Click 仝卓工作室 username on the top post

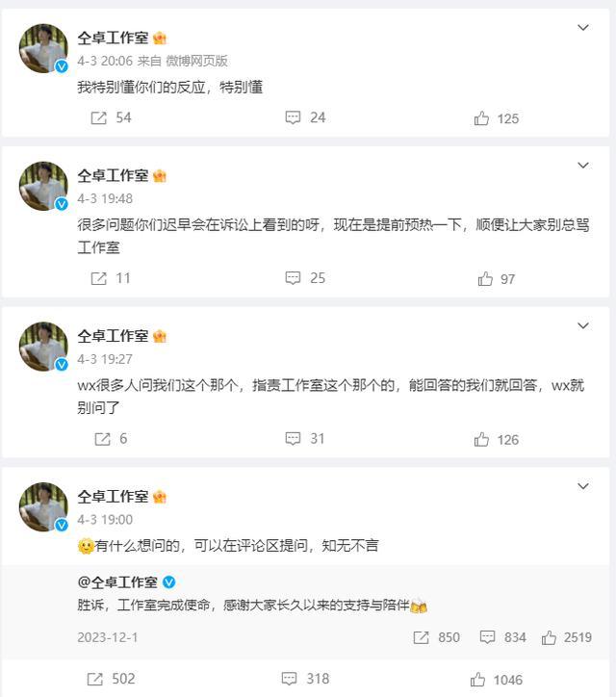pos(113,38)
